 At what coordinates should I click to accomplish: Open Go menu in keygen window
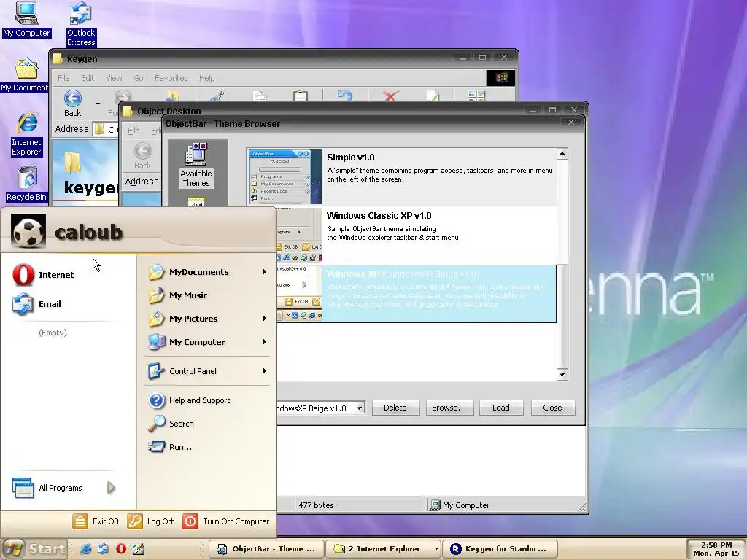(138, 78)
